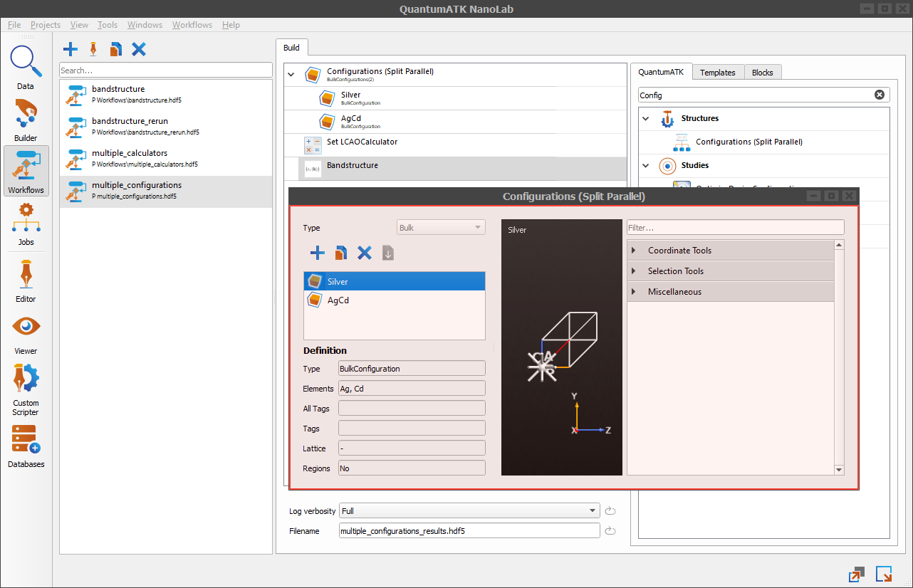Collapse the Studies category
913x588 pixels.
(646, 166)
